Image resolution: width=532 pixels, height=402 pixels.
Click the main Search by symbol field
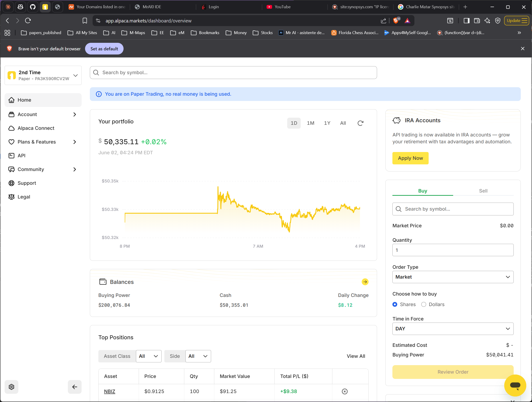233,73
